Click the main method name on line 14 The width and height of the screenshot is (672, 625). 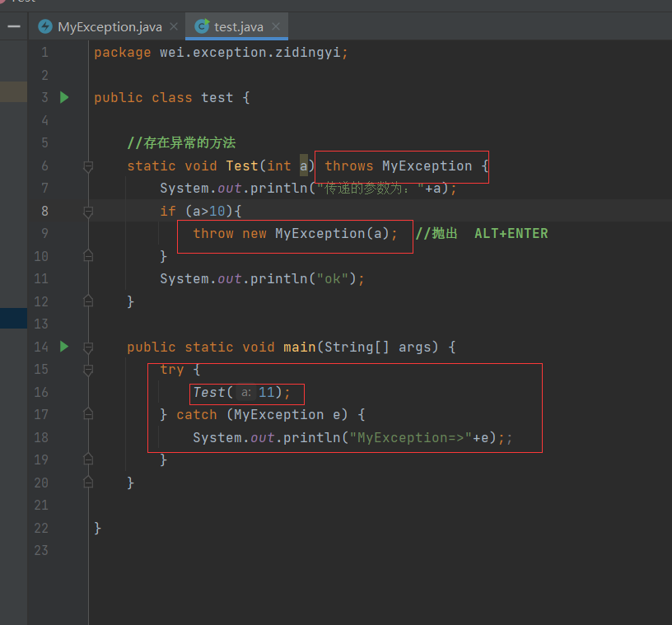[x=300, y=347]
